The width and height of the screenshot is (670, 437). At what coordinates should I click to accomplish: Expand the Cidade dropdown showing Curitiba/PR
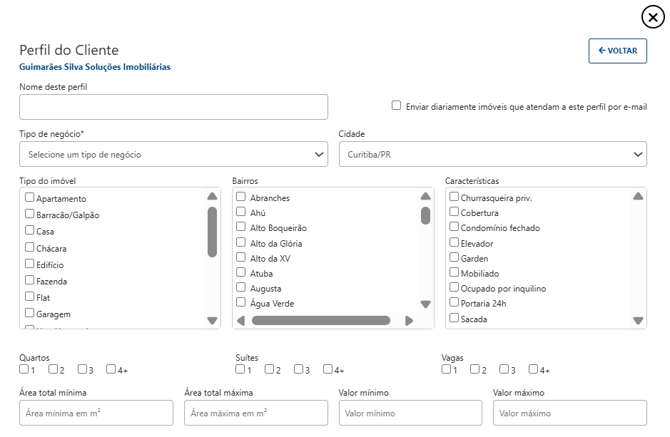492,154
